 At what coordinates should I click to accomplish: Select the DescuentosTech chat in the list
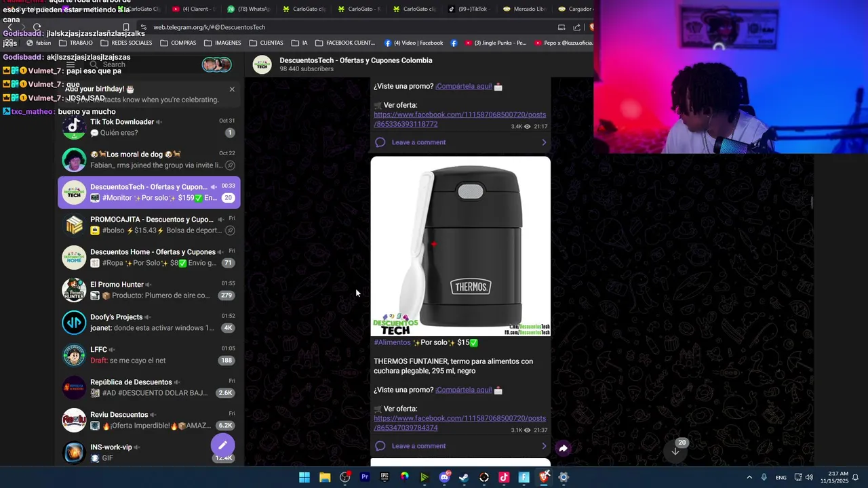click(x=149, y=192)
